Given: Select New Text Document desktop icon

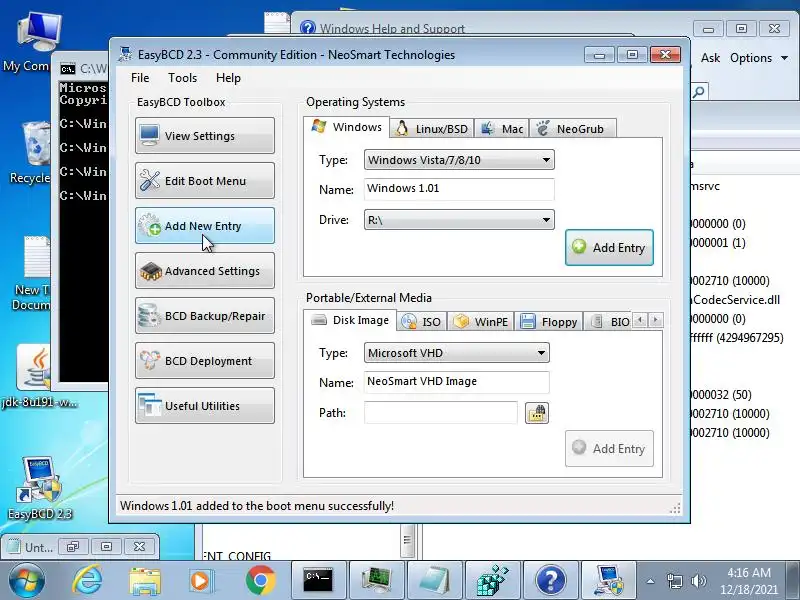Looking at the screenshot, I should [32, 273].
